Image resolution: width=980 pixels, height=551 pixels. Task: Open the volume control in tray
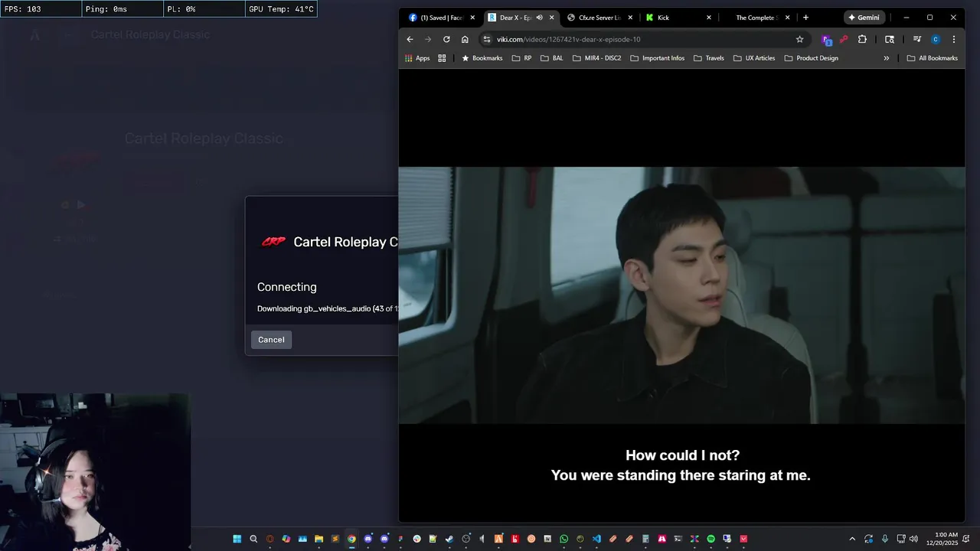point(913,539)
